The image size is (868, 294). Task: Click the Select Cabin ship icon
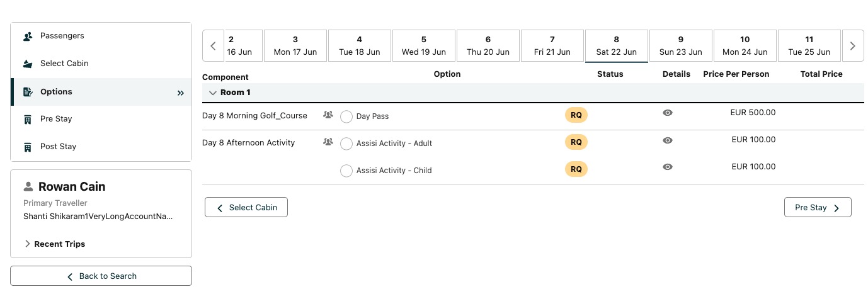tap(28, 64)
